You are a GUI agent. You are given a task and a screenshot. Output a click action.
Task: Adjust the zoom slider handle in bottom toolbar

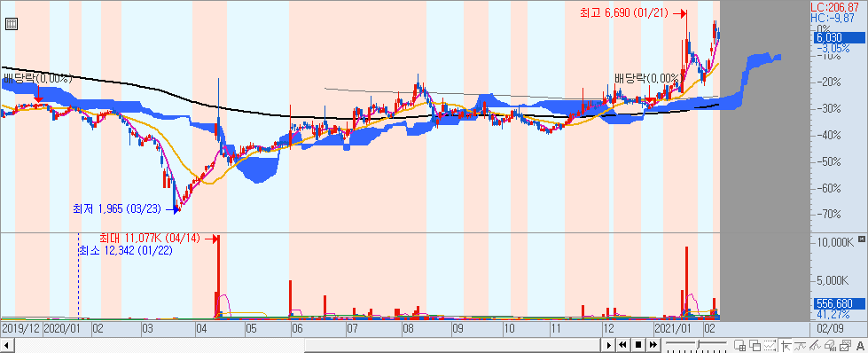coord(698,344)
